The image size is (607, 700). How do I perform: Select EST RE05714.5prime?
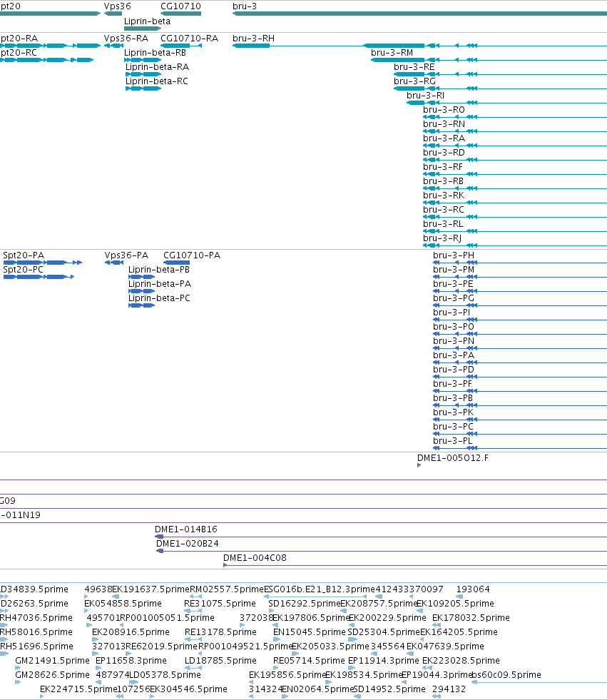pos(309,661)
